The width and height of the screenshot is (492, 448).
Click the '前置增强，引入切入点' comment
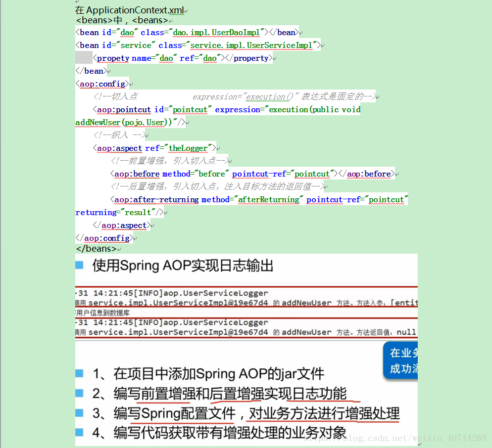coord(170,161)
